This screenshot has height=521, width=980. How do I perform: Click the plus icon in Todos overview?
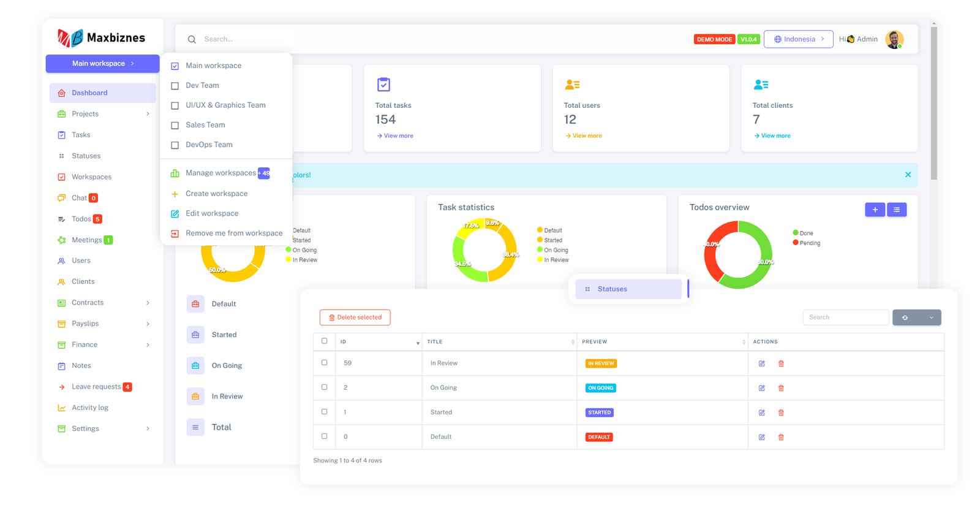[x=875, y=210]
